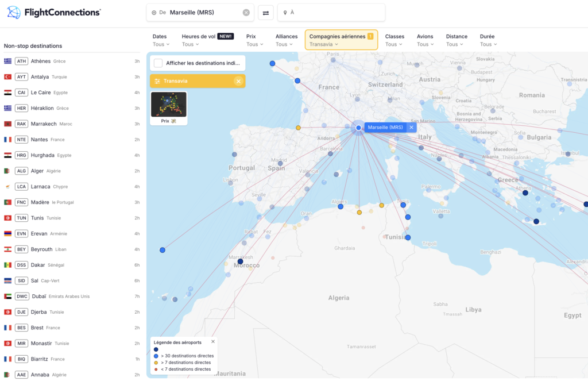The image size is (588, 381).
Task: Select Antalya (AYT) in the destinations list
Action: [72, 77]
